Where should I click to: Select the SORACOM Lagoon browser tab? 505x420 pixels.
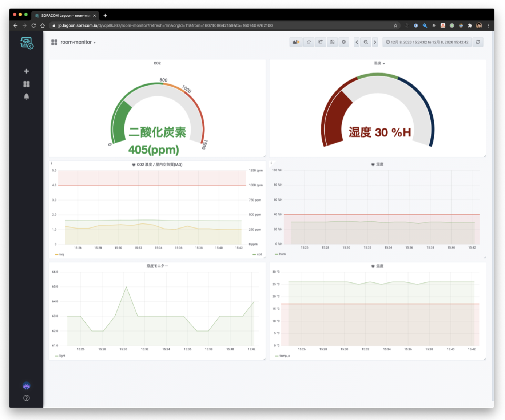pyautogui.click(x=64, y=15)
